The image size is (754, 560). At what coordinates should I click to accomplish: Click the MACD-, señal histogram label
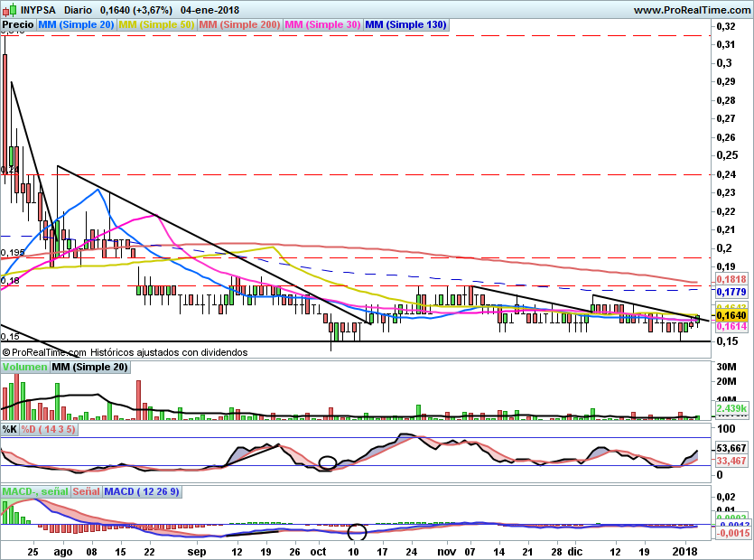point(35,491)
